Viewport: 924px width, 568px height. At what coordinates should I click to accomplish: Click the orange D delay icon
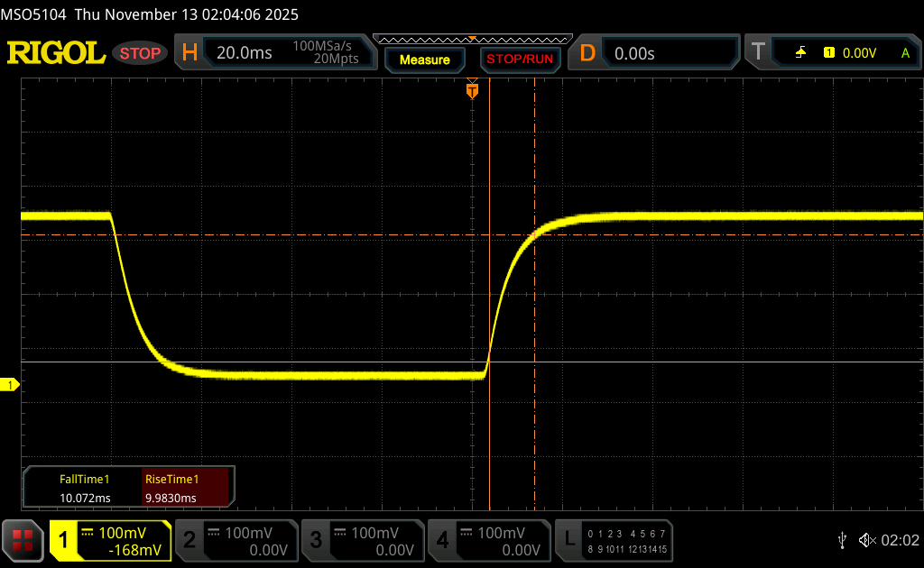tap(587, 53)
